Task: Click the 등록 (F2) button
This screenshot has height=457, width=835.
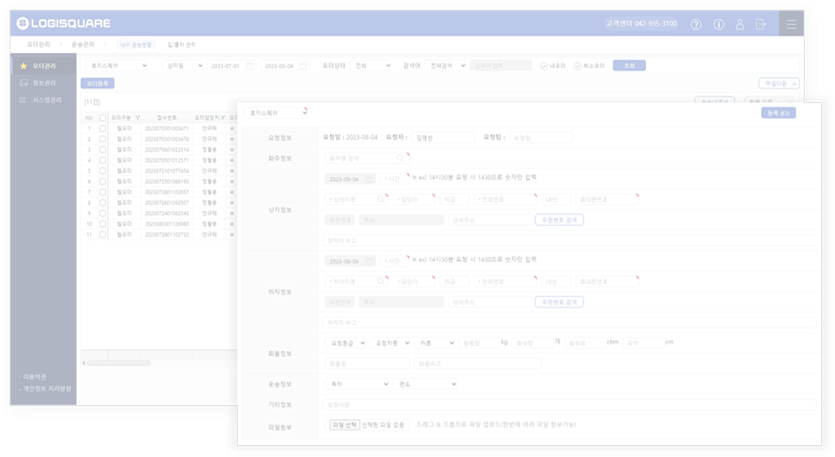Action: 778,113
